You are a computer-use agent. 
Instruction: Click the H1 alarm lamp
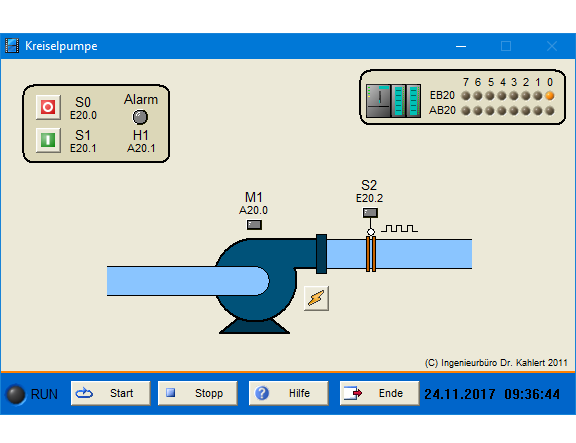click(140, 117)
